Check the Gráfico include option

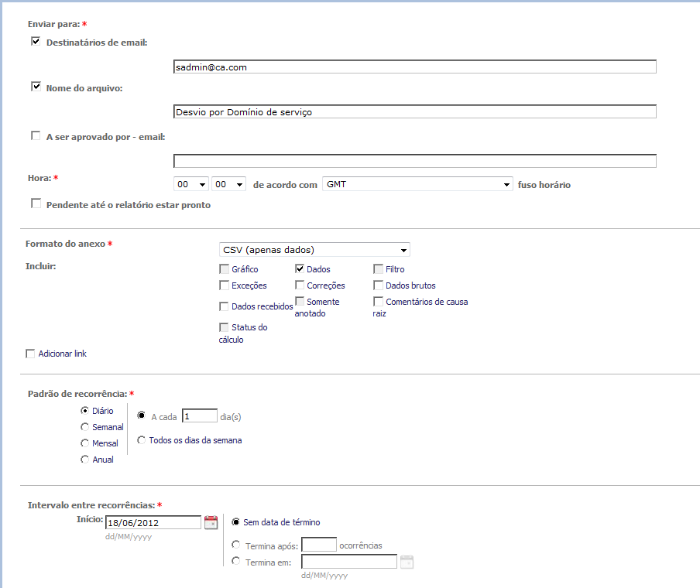click(224, 269)
